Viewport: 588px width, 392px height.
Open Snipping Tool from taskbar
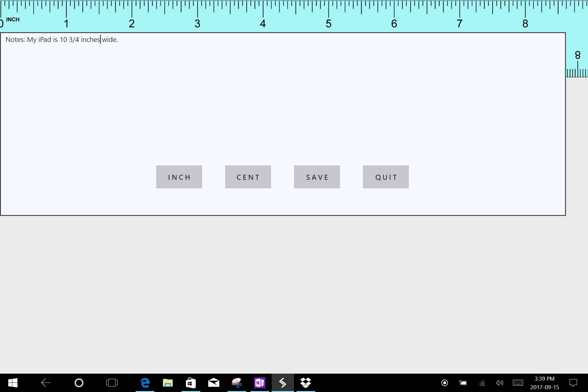point(237,383)
